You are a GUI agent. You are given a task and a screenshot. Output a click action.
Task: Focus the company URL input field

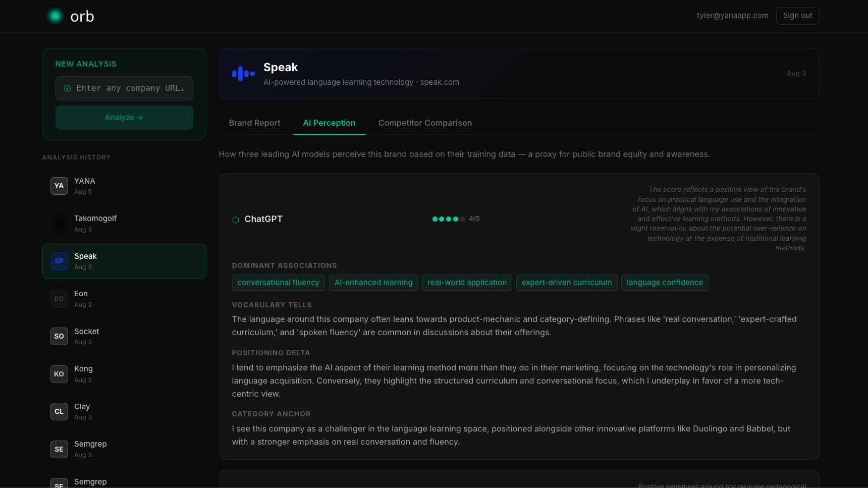click(124, 88)
